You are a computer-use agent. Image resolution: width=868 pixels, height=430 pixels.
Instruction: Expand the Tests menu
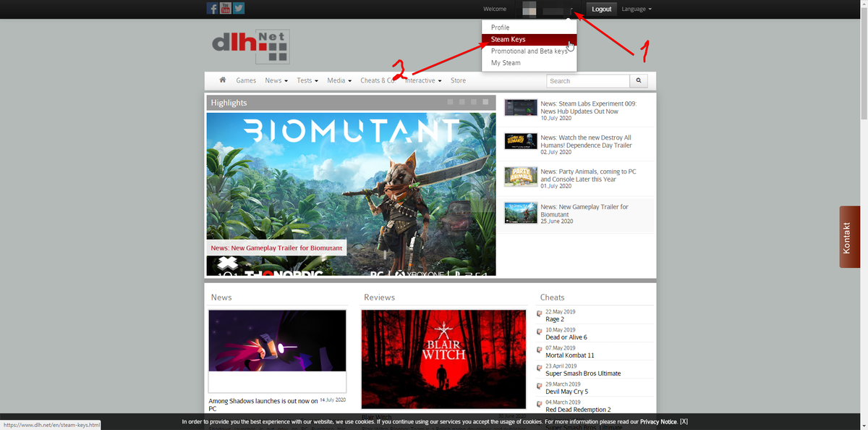click(307, 80)
